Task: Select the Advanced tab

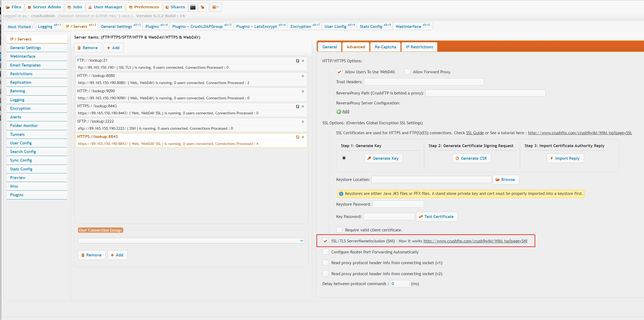Action: (356, 47)
